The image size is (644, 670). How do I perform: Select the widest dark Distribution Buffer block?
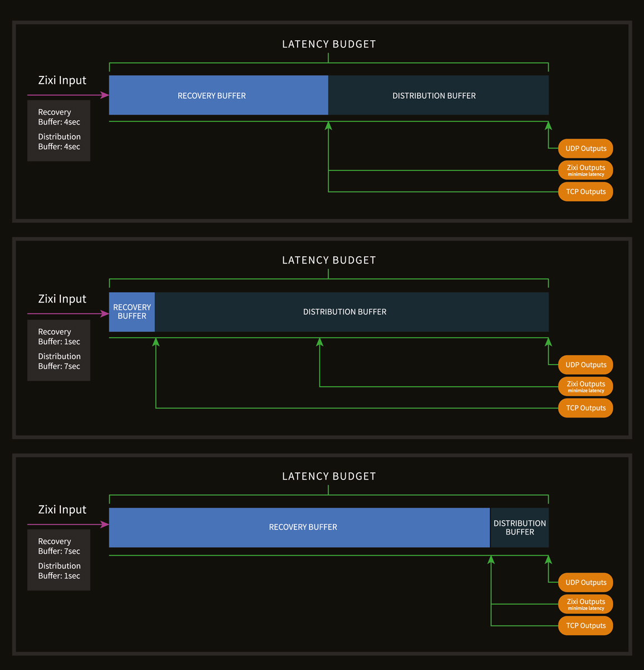click(352, 312)
